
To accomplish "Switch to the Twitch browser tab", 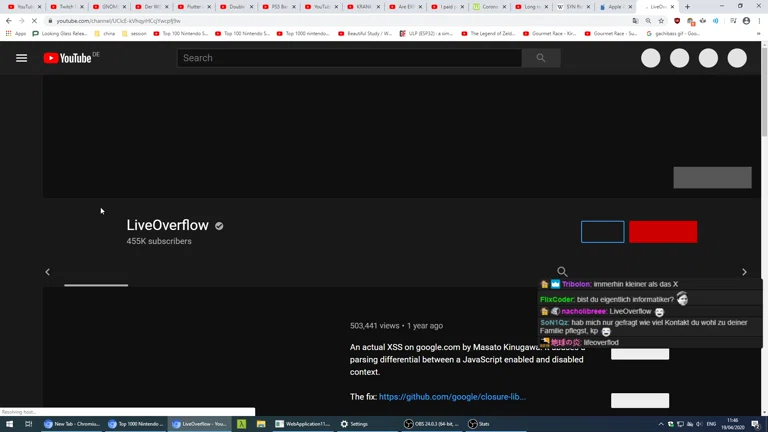I will click(x=68, y=7).
